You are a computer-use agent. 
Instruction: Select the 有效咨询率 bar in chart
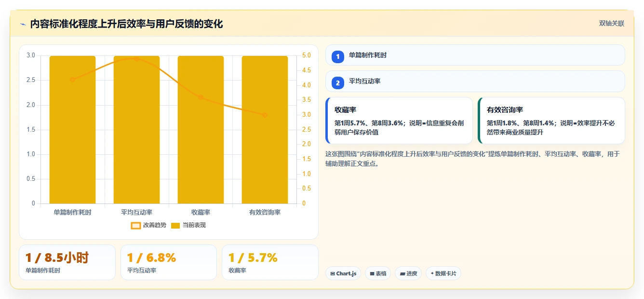click(x=265, y=130)
